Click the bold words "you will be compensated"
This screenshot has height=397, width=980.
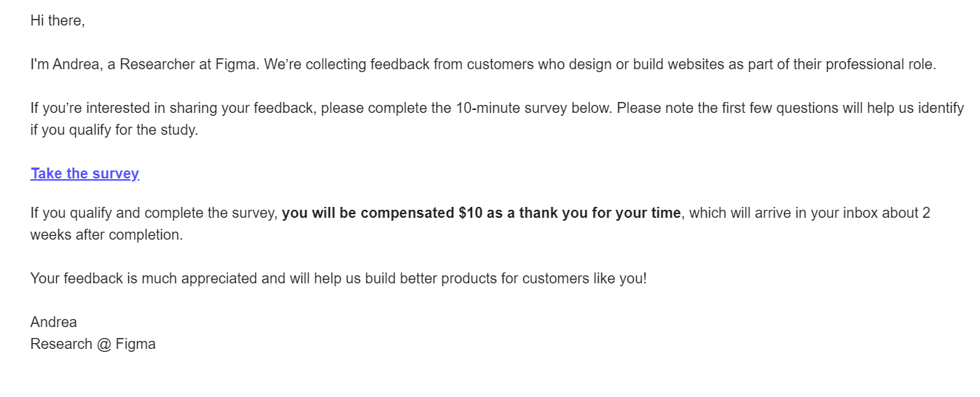pyautogui.click(x=368, y=213)
